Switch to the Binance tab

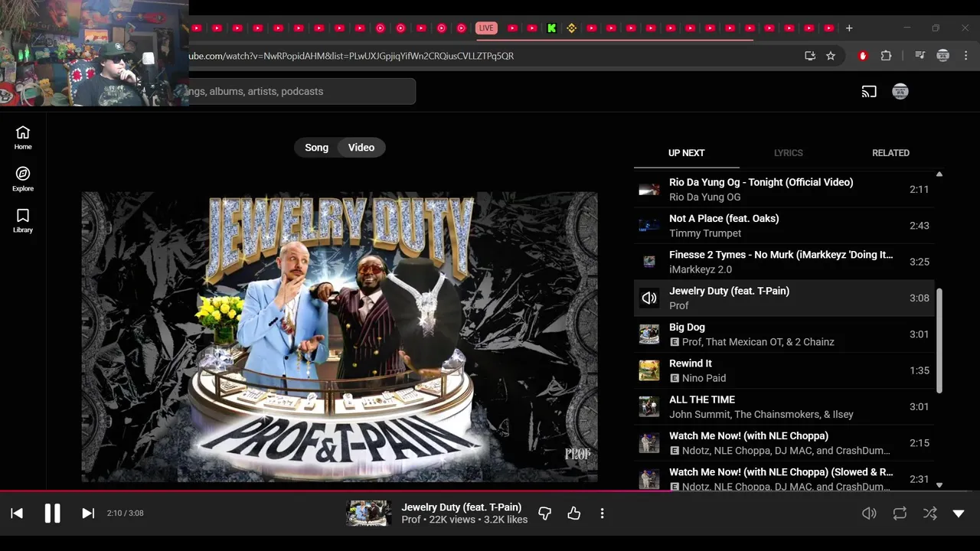(571, 28)
